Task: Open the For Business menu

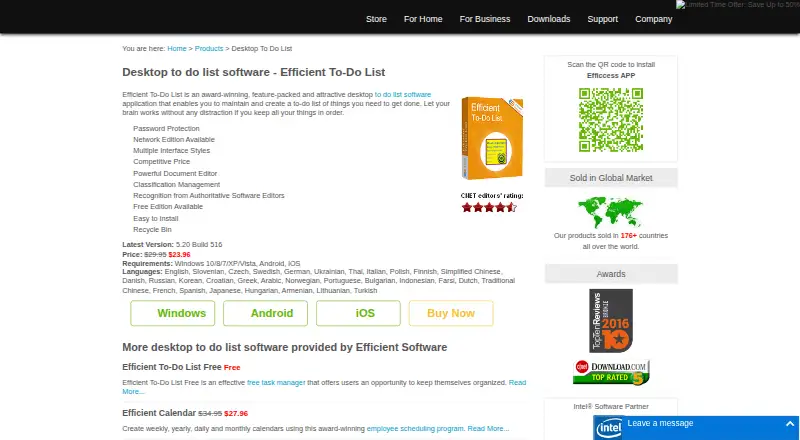Action: pos(485,19)
